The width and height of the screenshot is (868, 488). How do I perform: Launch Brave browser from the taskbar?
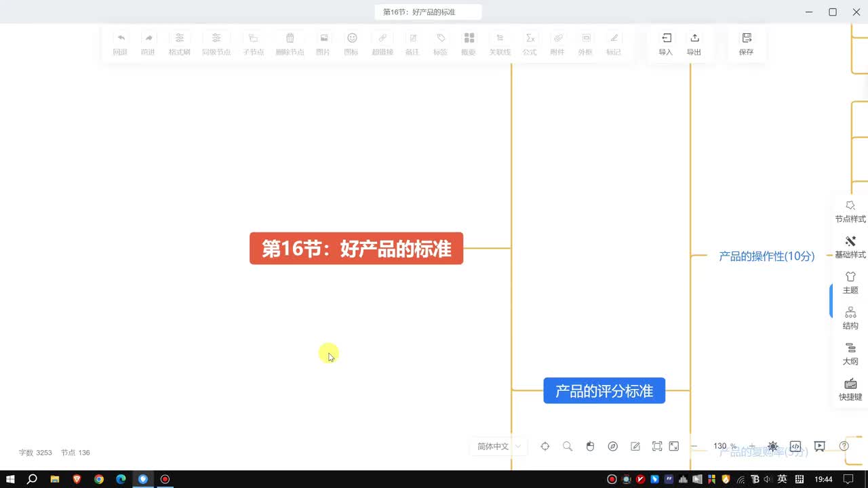pos(77,479)
